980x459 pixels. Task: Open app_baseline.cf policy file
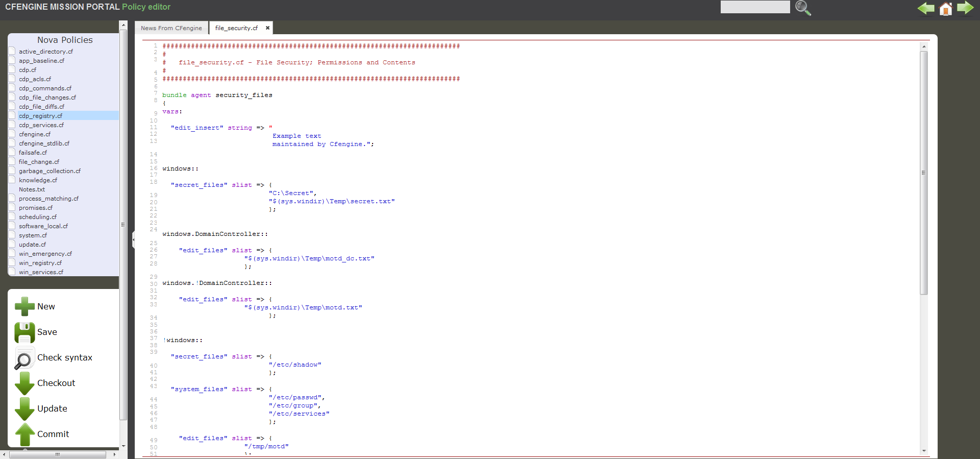point(41,61)
